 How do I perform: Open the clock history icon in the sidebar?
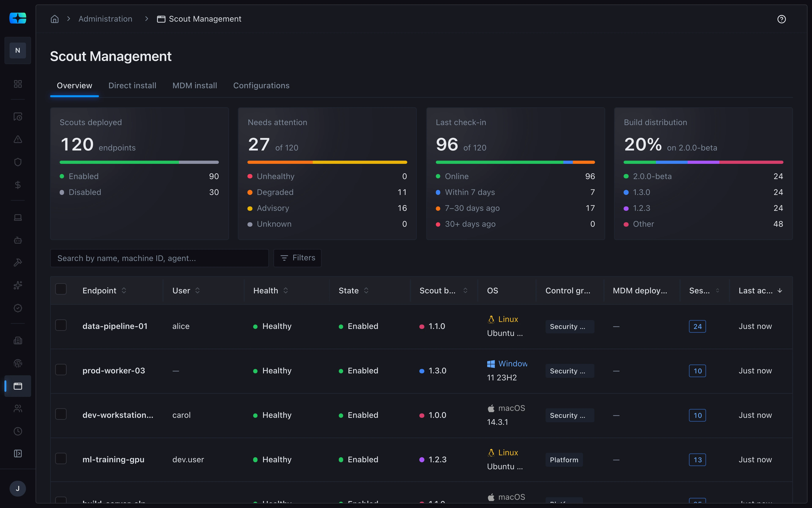(18, 431)
